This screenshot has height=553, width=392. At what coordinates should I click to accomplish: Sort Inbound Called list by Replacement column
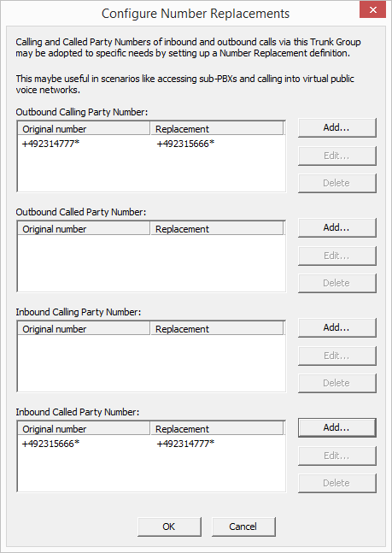click(217, 429)
